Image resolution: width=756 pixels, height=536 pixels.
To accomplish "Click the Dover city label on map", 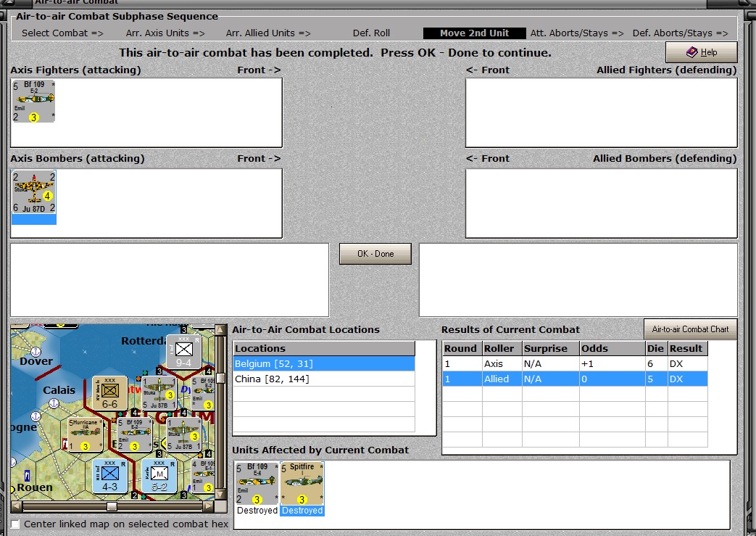I will click(x=36, y=361).
